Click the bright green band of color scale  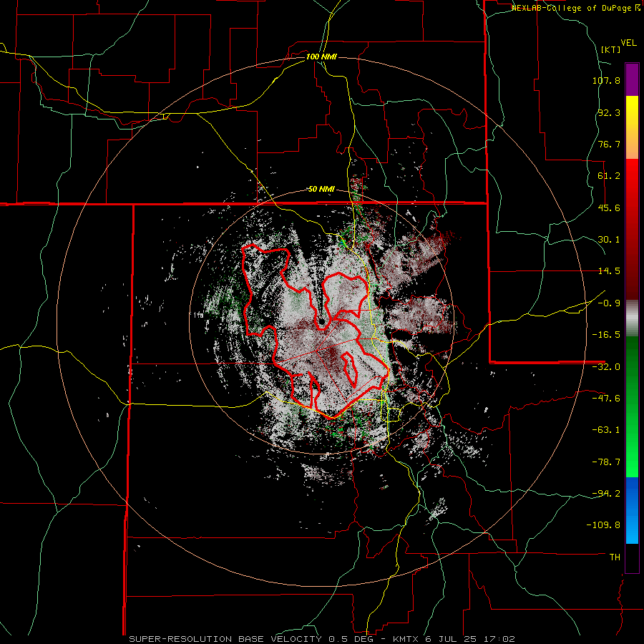point(632,406)
